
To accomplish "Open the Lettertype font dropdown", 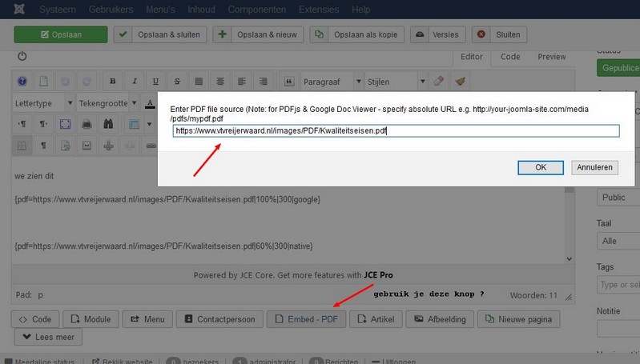I will pos(44,103).
